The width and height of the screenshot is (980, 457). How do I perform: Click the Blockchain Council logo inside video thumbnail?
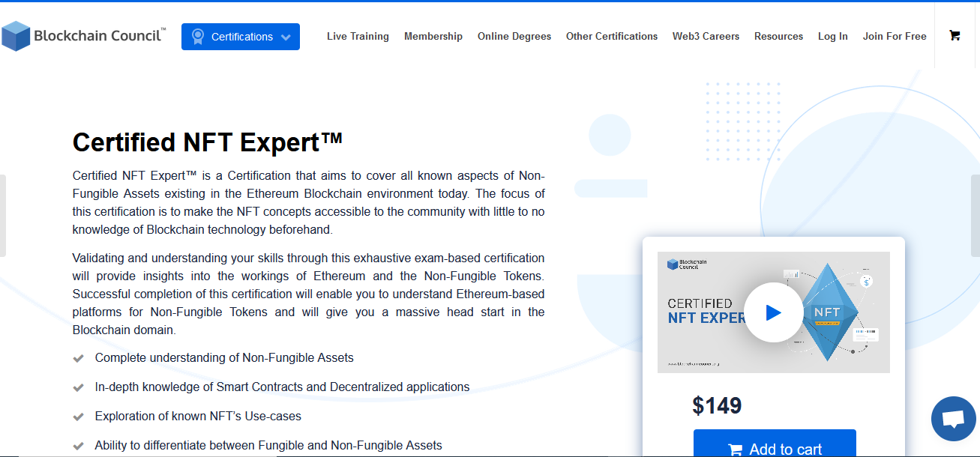pos(688,264)
